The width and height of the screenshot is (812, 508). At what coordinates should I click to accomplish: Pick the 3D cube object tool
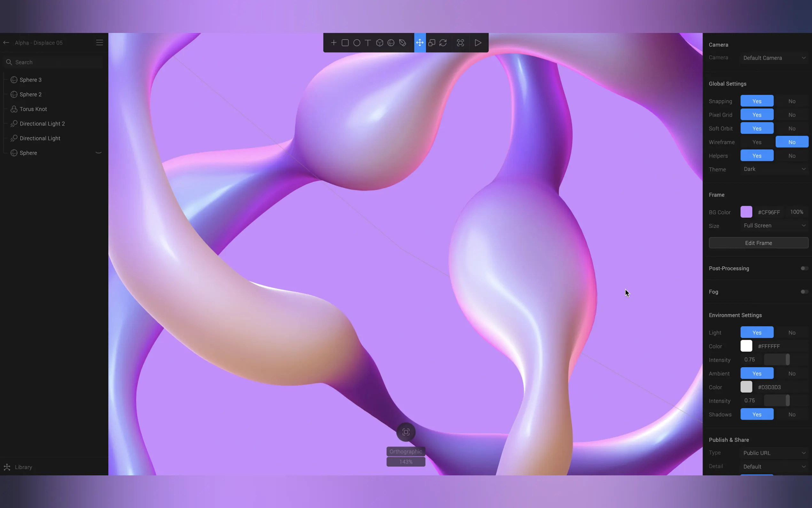[380, 43]
